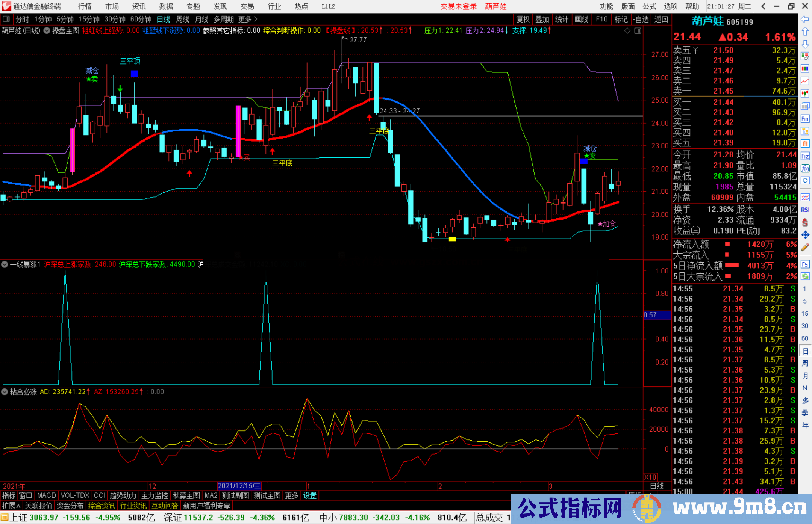Switch to the 周线 period tab
The height and width of the screenshot is (524, 812).
coord(183,19)
